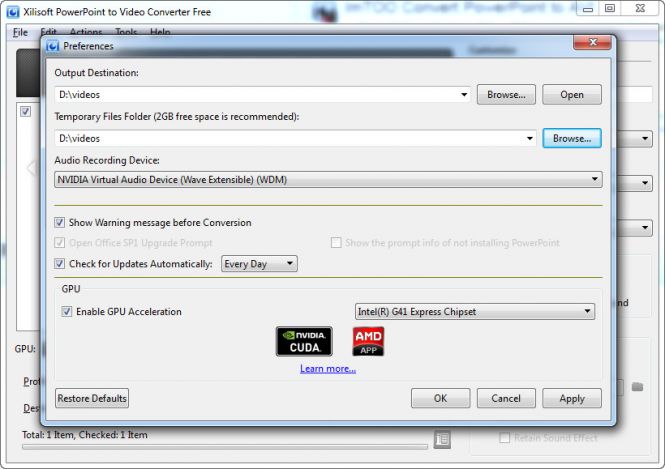This screenshot has height=469, width=665.
Task: Click the conversion progress bar in main window
Action: (x=225, y=447)
